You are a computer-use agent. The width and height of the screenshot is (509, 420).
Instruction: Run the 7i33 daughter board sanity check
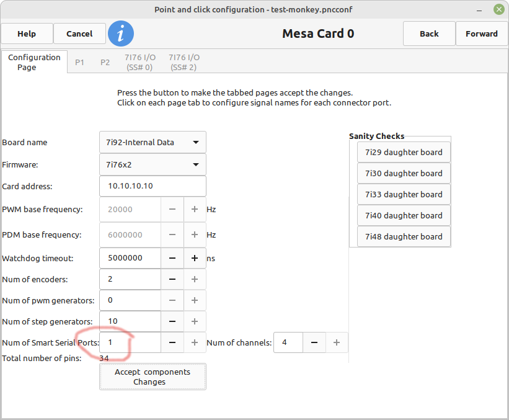404,195
